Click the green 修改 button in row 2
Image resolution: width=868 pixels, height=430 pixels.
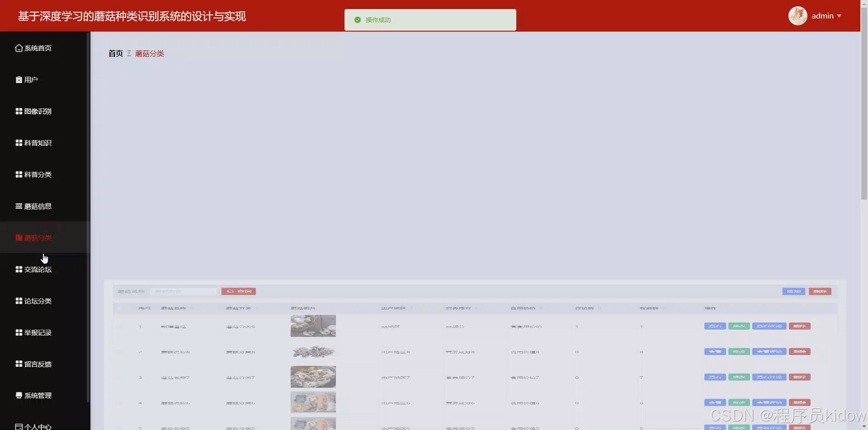click(739, 351)
